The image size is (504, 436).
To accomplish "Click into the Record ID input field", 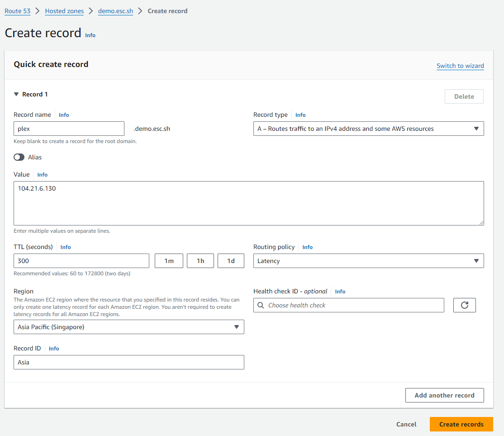I will 128,362.
